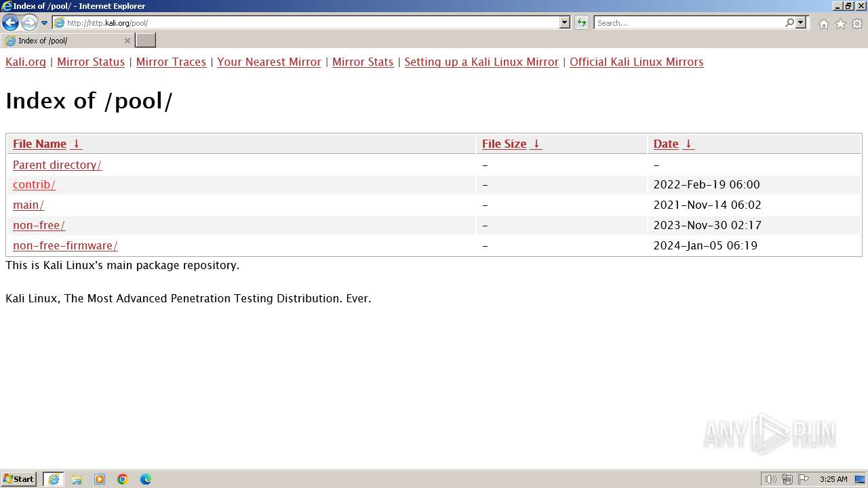
Task: Open Official Kali Linux Mirrors link
Action: pos(636,62)
